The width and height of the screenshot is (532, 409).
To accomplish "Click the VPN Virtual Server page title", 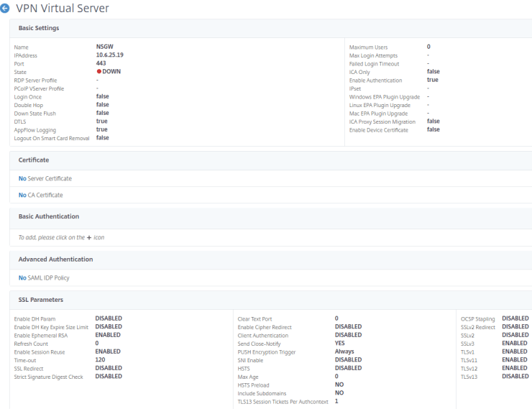I will [63, 7].
